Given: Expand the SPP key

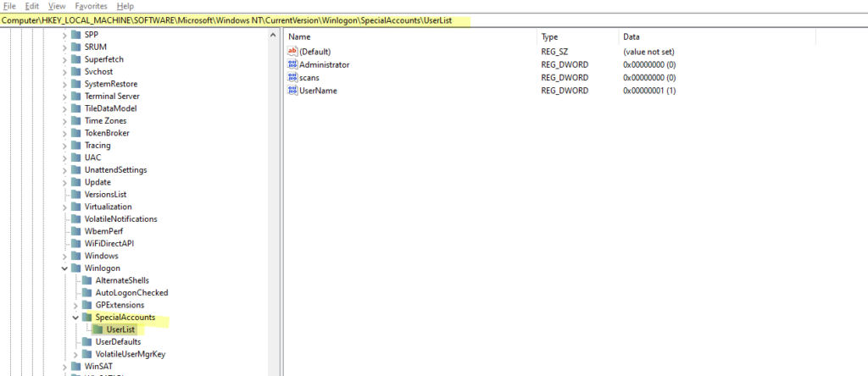Looking at the screenshot, I should [64, 35].
